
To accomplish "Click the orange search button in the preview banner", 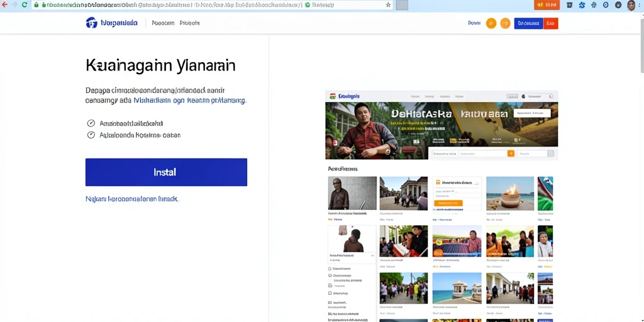I will coord(511,153).
